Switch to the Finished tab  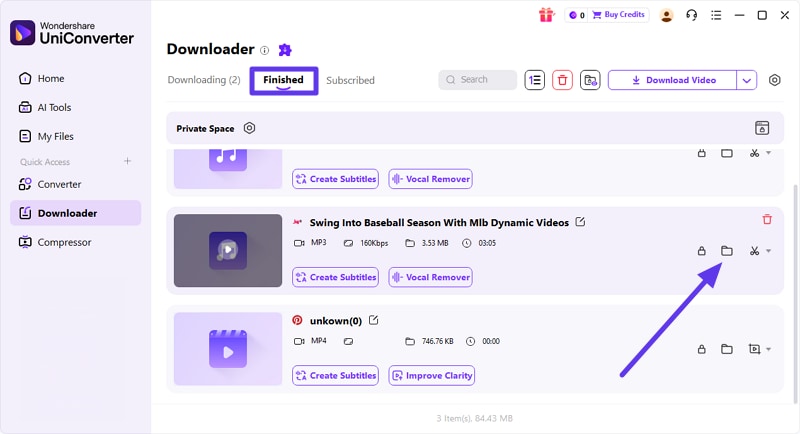[284, 80]
